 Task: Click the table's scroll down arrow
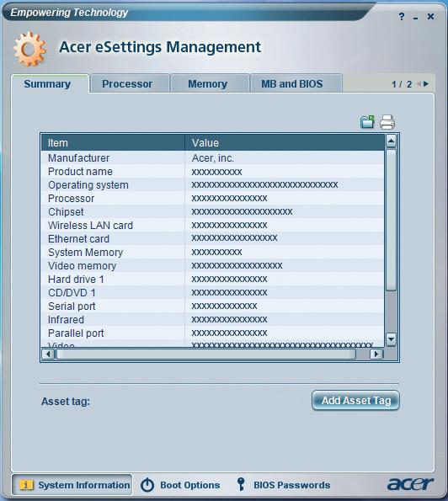click(x=391, y=339)
